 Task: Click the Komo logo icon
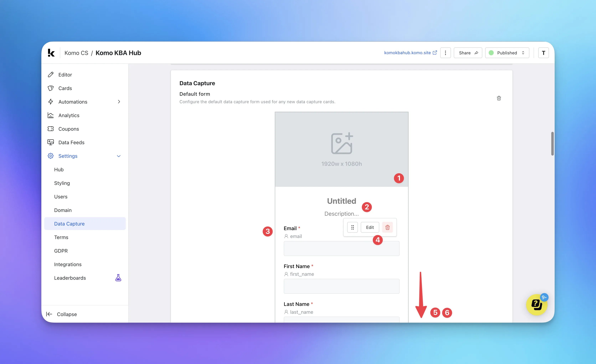click(x=51, y=53)
